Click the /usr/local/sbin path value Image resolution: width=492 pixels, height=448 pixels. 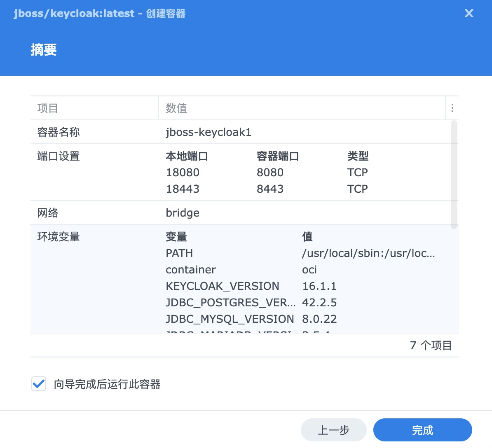368,253
